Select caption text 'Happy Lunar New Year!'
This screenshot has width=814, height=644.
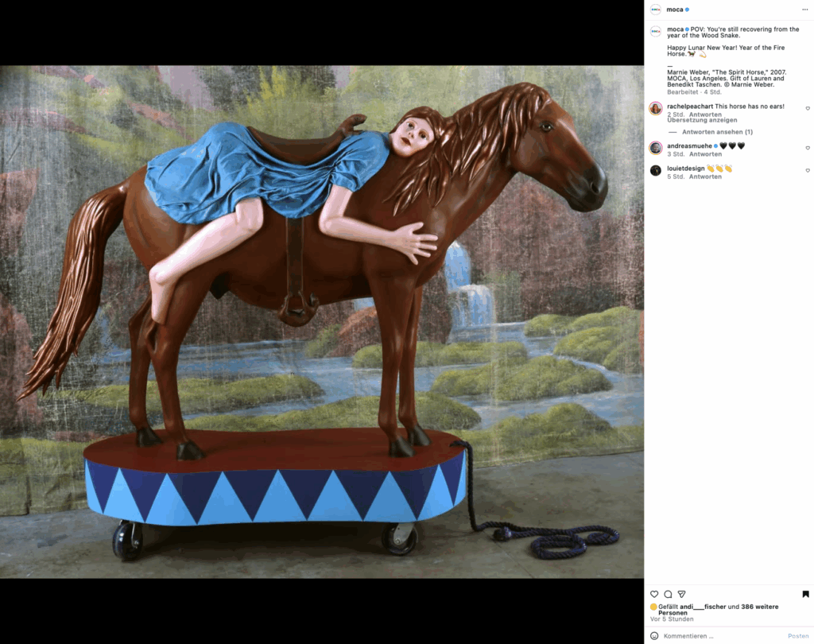[702, 47]
